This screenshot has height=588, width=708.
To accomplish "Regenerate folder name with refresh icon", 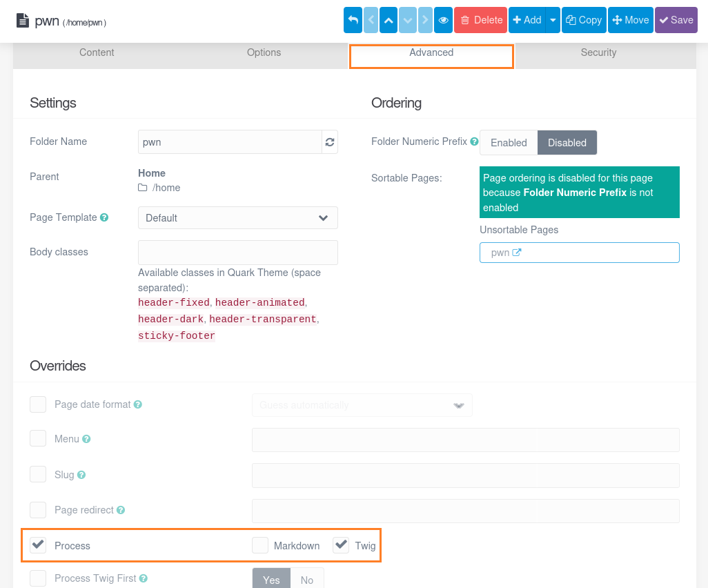I will tap(330, 141).
